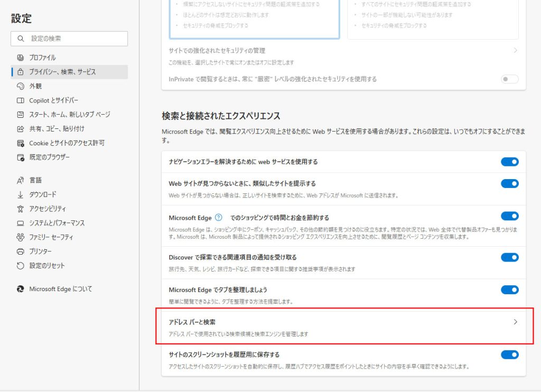The width and height of the screenshot is (541, 392).
Task: Click the 検索と接続されたエクスペリエンス heading
Action: point(221,116)
